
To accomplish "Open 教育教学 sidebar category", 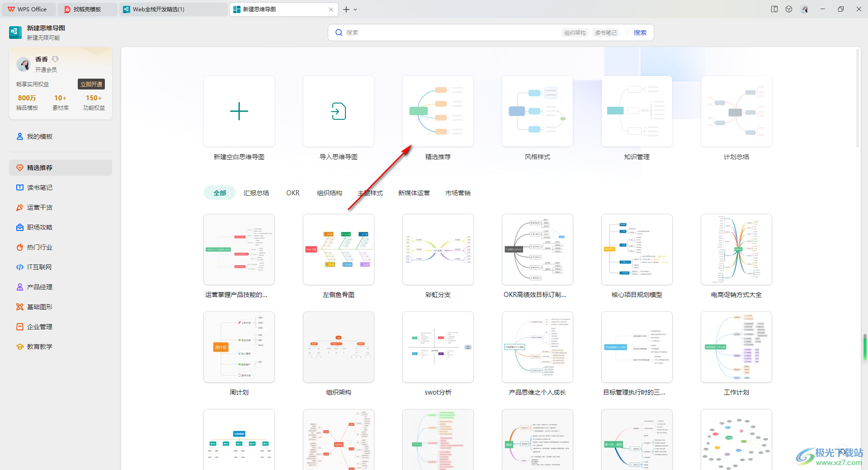I will [61, 347].
